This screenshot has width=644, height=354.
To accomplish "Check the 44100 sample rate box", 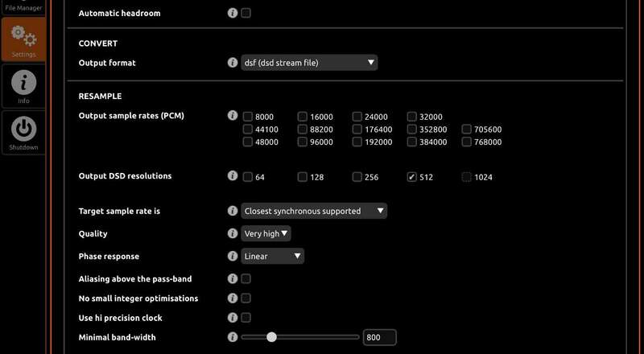I will point(248,130).
